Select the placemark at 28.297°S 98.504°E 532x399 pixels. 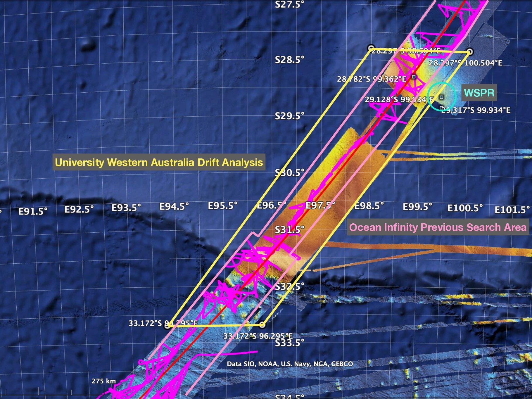(370, 48)
